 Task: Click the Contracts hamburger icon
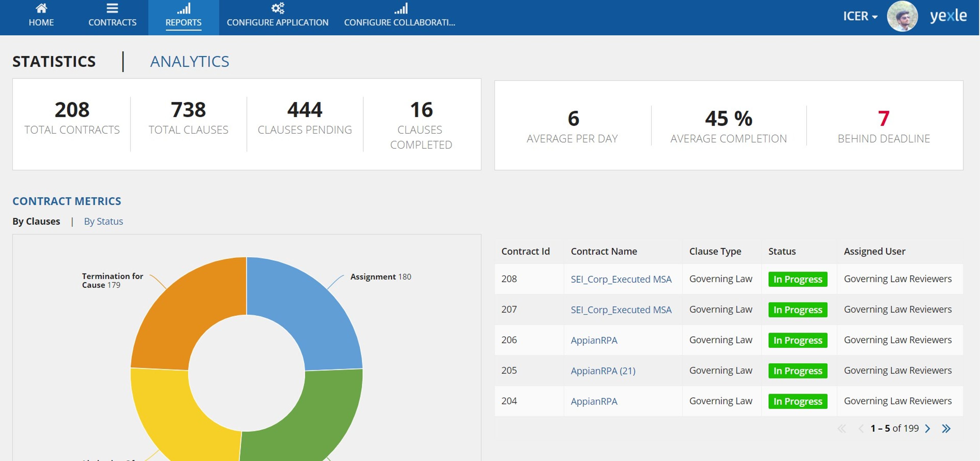112,8
